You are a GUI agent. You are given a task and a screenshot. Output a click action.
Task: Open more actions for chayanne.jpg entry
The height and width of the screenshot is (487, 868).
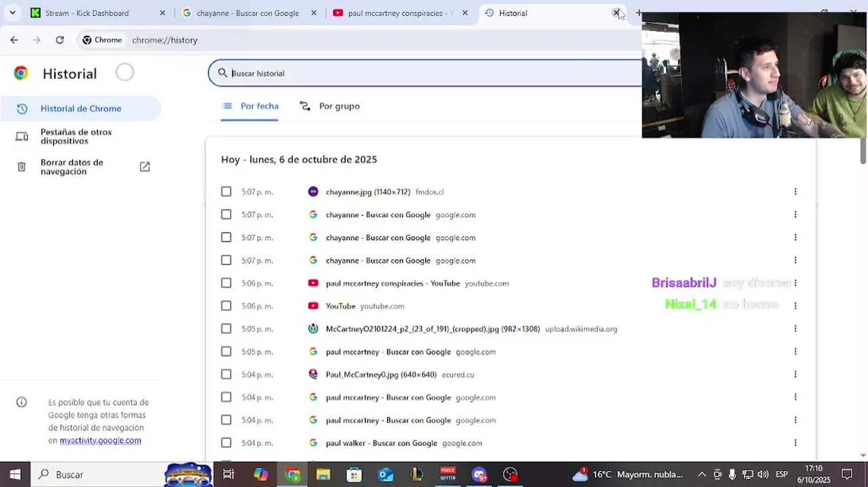pyautogui.click(x=795, y=191)
